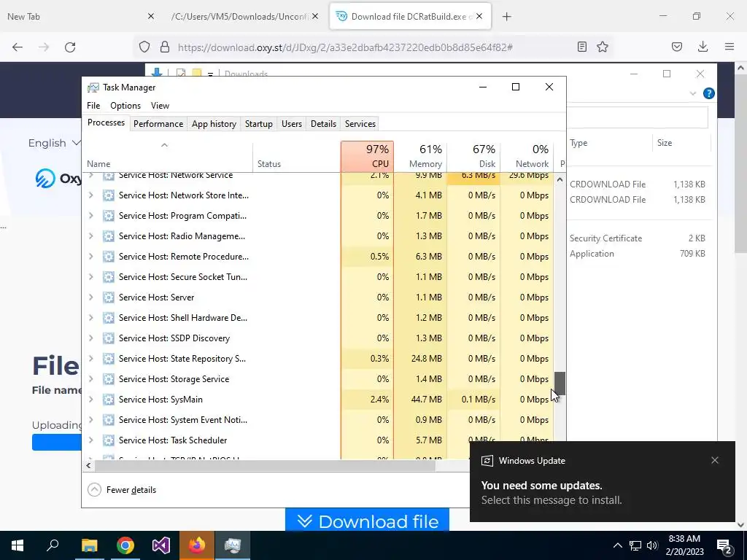Switch to the Details tab
This screenshot has width=747, height=560.
coord(323,124)
